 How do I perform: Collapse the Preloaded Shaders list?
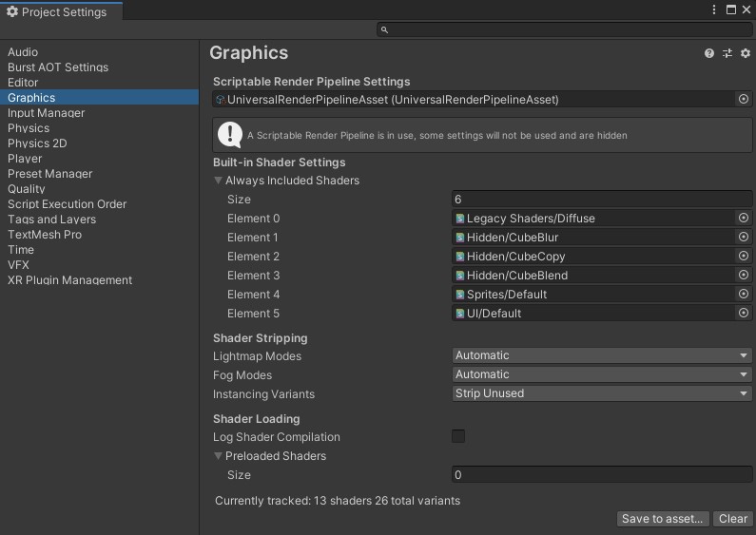pos(219,456)
